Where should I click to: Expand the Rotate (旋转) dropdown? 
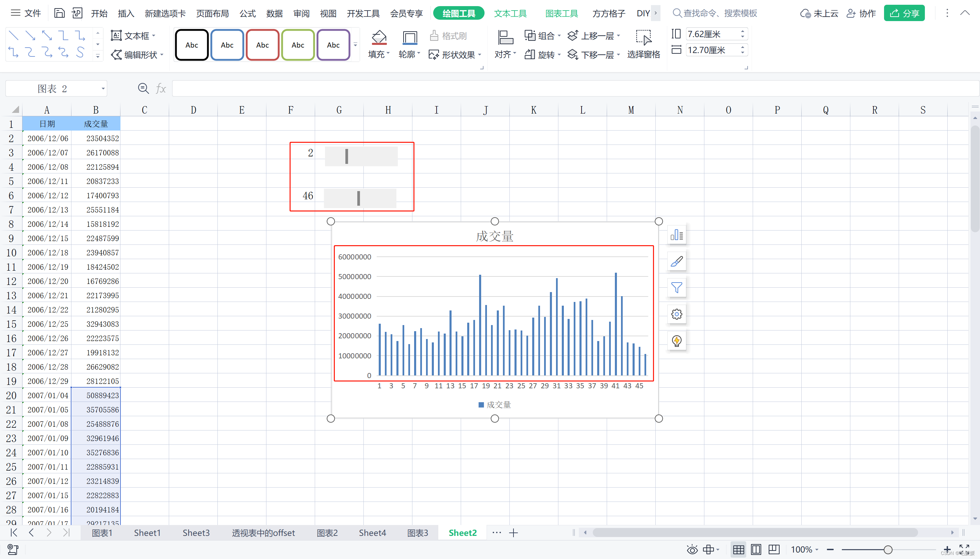559,55
